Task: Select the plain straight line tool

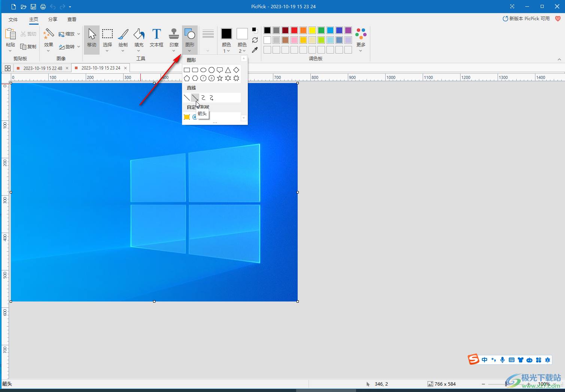Action: (x=187, y=98)
